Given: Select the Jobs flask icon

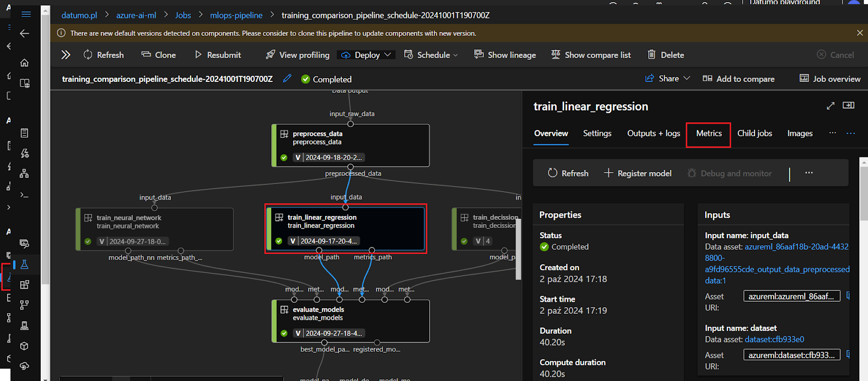Looking at the screenshot, I should pos(24,264).
